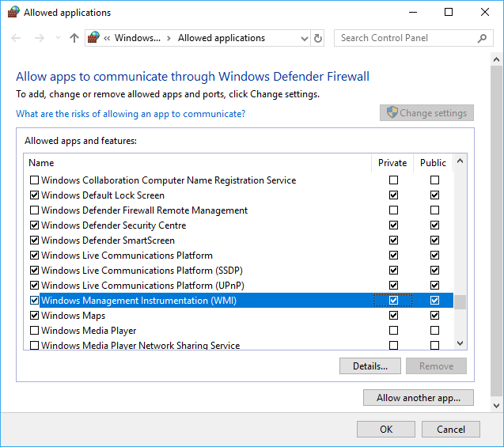Sort list by Name column header
Viewport: 504px width, 447px height.
pyautogui.click(x=41, y=163)
